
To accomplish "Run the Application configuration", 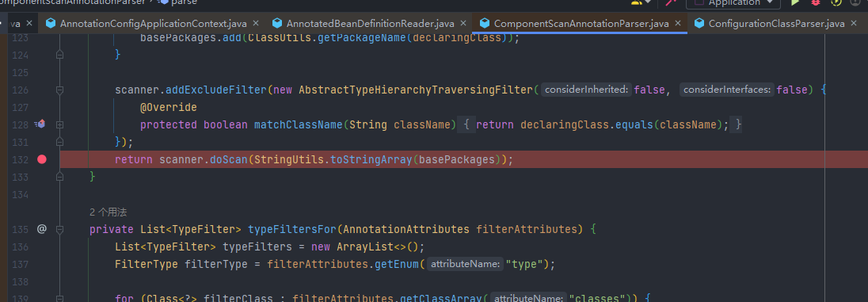I will pyautogui.click(x=795, y=2).
